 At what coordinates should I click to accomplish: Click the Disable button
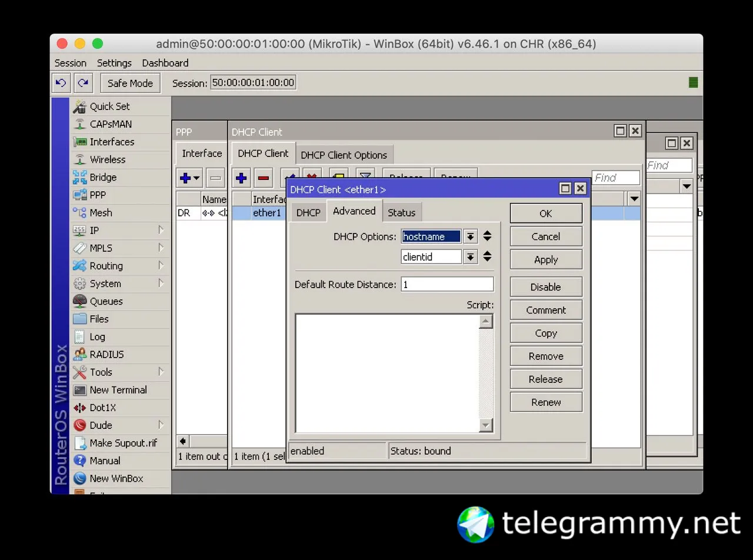(546, 287)
